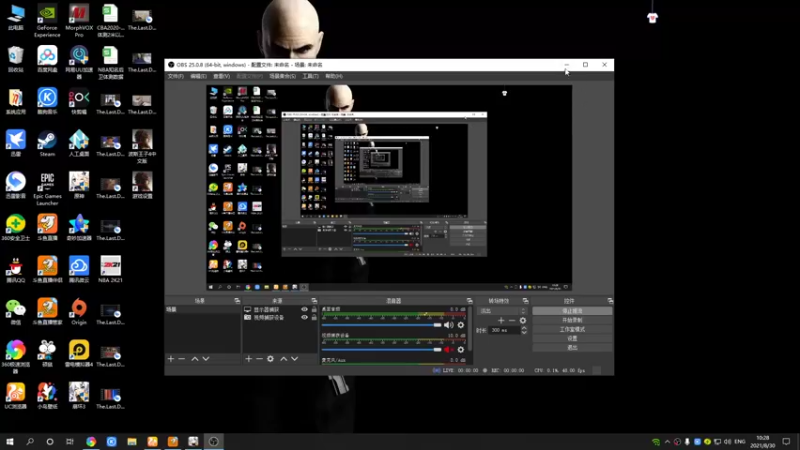800x450 pixels.
Task: Select the Origin desktop shortcut
Action: tap(79, 312)
